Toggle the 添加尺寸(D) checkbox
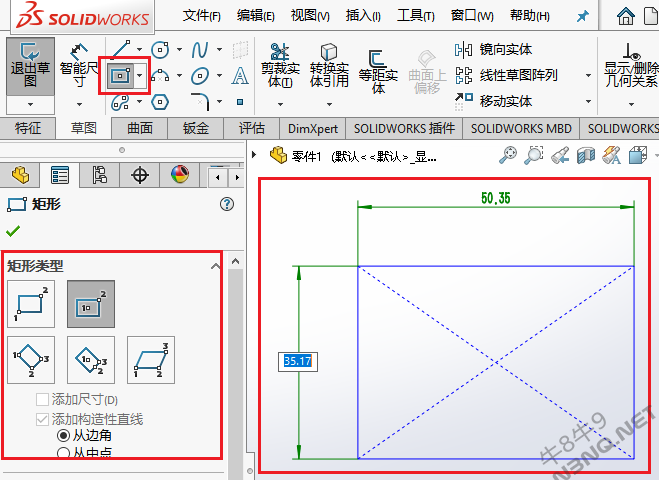659x480 pixels. click(42, 399)
